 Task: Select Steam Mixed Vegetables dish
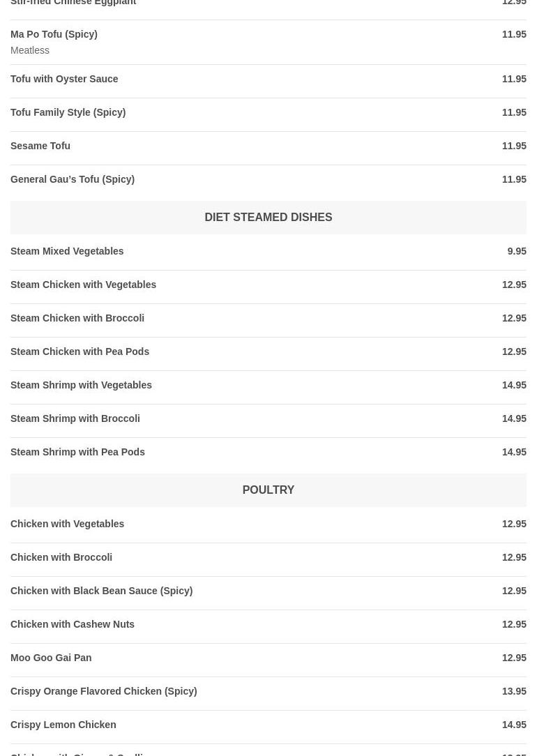pos(67,251)
